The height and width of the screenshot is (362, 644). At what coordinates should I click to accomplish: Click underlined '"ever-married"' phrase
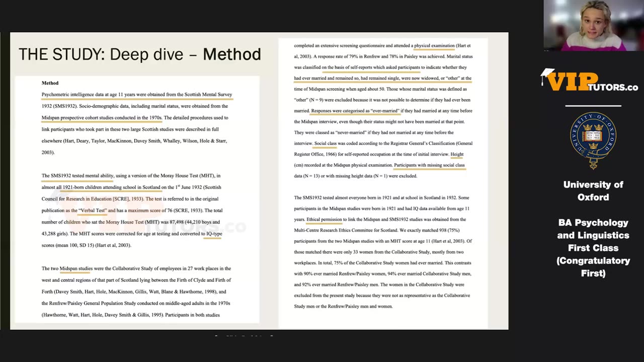(384, 111)
